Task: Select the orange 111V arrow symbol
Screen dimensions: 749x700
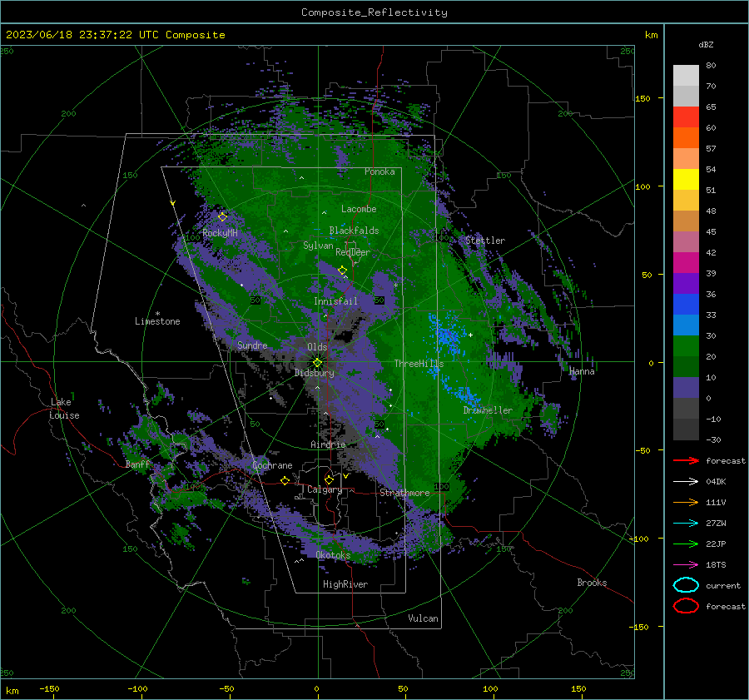Action: point(686,502)
